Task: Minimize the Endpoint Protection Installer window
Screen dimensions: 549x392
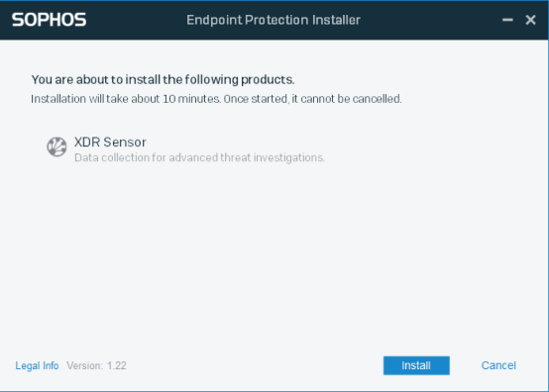Action: 507,20
